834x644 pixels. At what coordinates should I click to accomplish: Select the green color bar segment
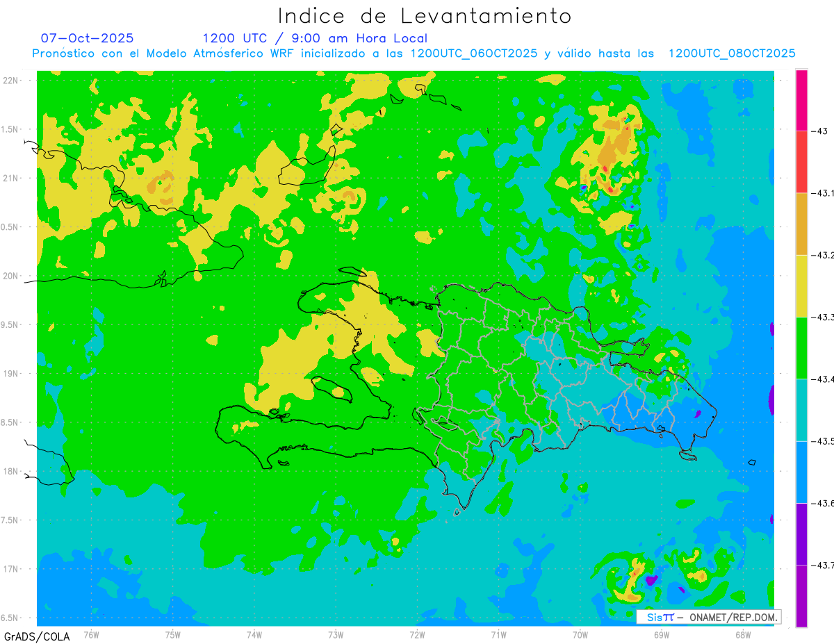[801, 347]
